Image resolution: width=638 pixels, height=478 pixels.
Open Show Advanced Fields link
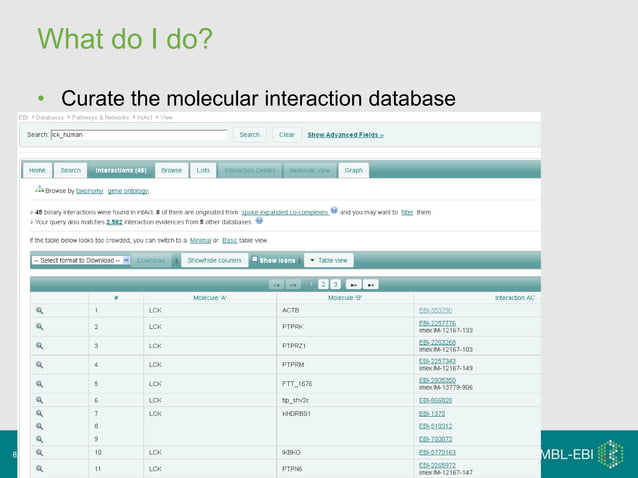coord(345,135)
